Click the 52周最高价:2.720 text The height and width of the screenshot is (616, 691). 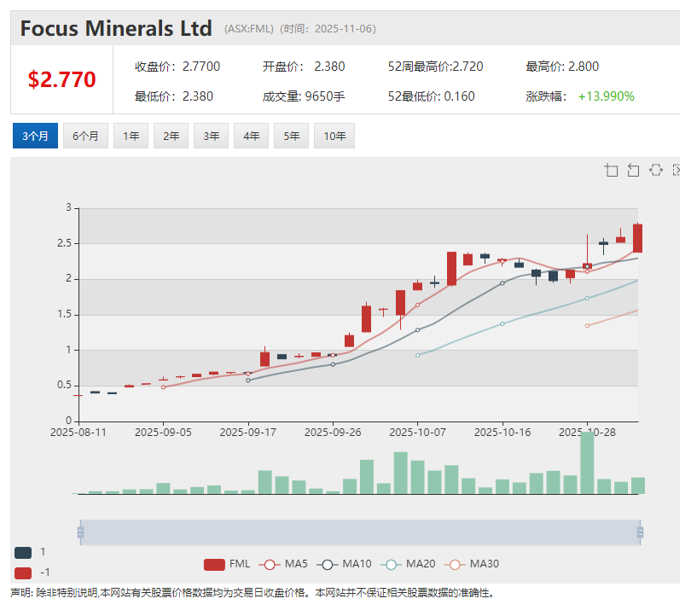click(435, 67)
